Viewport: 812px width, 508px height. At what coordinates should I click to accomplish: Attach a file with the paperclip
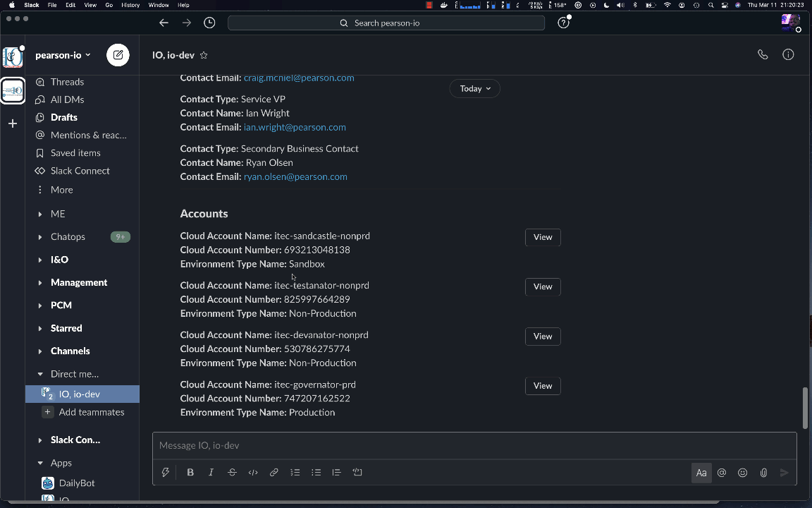point(763,473)
